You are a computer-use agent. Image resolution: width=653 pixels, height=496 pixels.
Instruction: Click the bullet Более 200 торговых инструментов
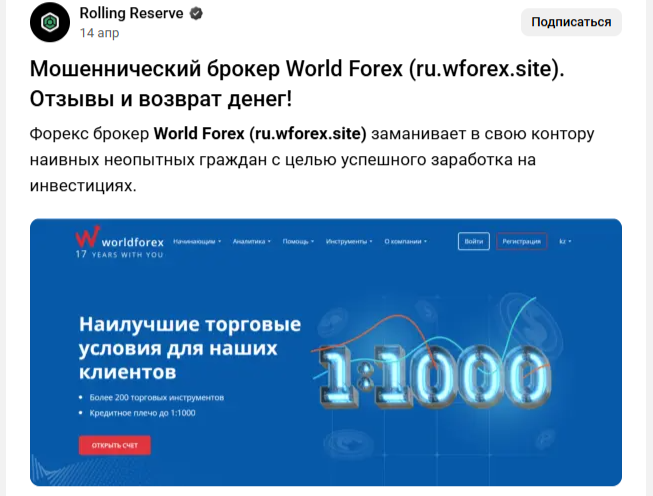pos(157,398)
